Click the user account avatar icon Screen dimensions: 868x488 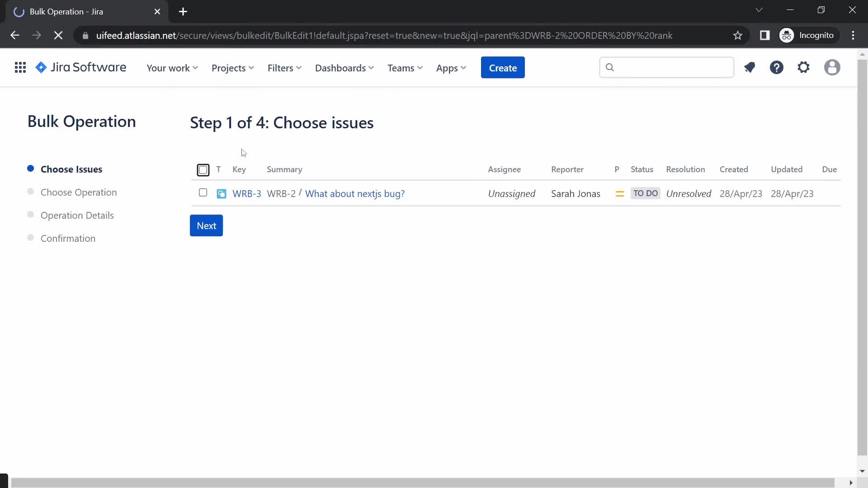pyautogui.click(x=832, y=67)
